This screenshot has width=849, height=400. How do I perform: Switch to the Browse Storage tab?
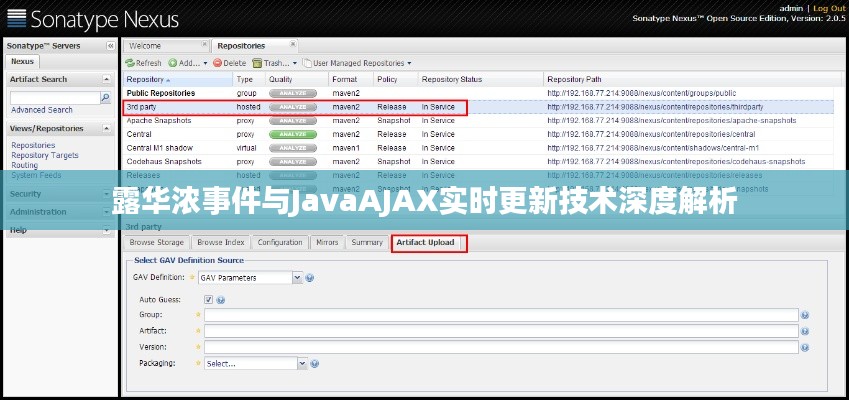coord(156,242)
